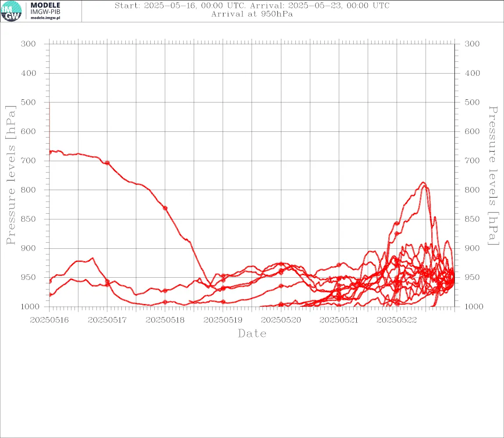
Task: Click trajectory marker near 930 hPa on 20250521
Action: tap(339, 265)
